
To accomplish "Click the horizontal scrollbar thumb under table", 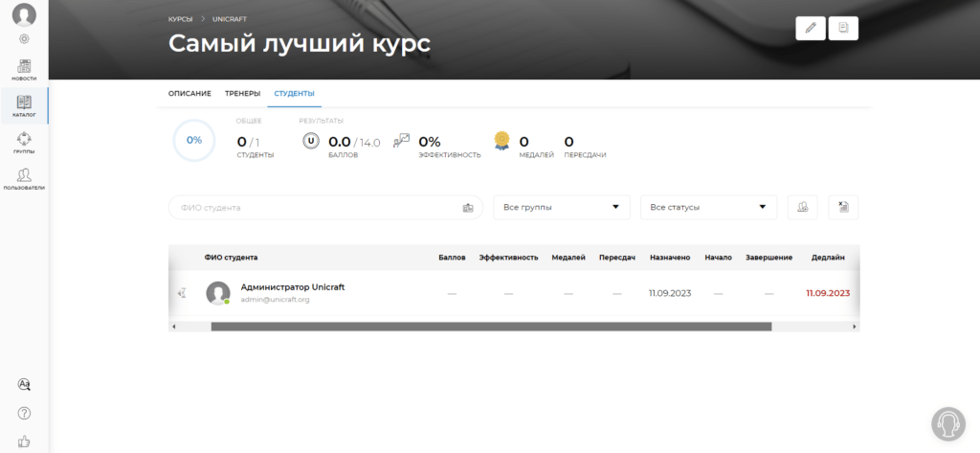I will point(491,327).
